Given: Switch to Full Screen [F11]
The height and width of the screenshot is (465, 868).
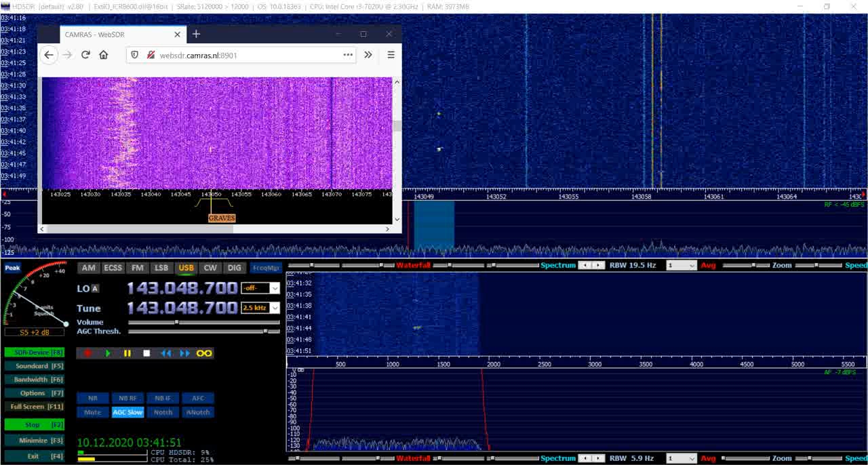Looking at the screenshot, I should (34, 407).
